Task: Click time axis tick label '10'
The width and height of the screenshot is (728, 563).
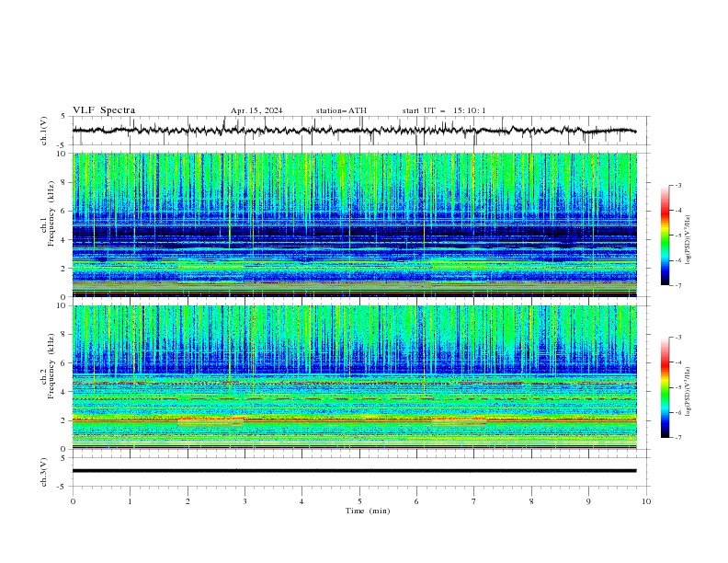Action: coord(646,501)
